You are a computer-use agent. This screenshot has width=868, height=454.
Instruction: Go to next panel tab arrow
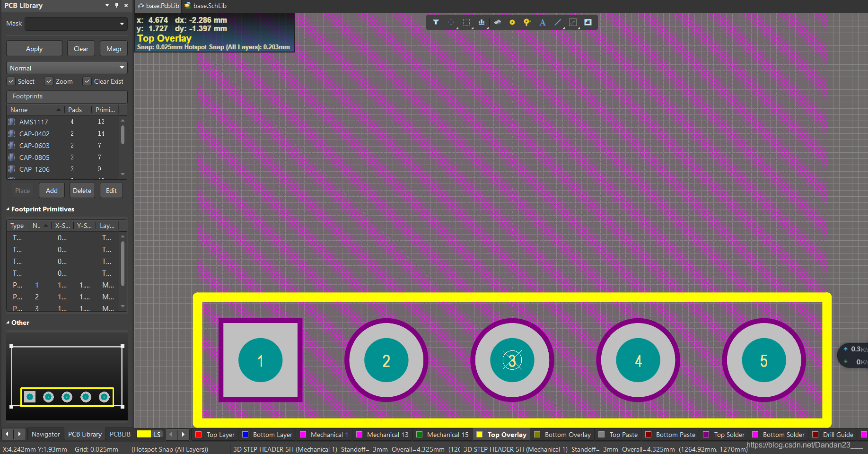point(19,434)
